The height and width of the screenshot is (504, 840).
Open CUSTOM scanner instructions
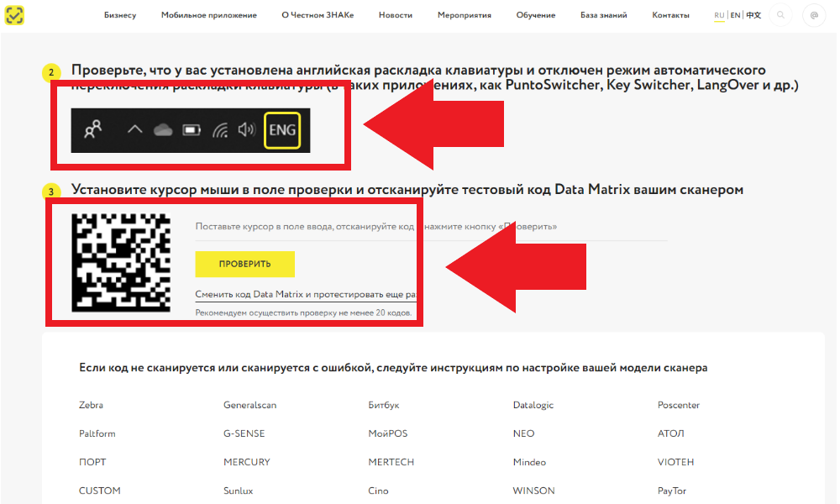click(100, 490)
